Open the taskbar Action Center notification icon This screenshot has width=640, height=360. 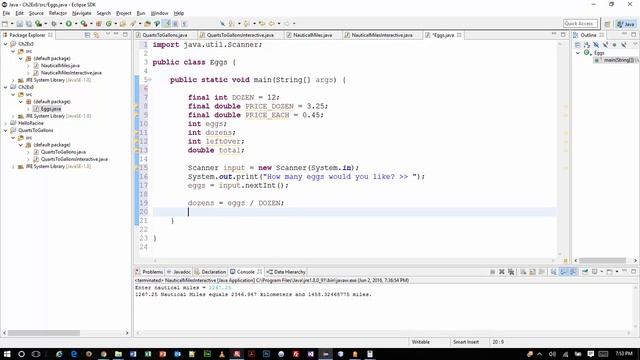click(591, 354)
